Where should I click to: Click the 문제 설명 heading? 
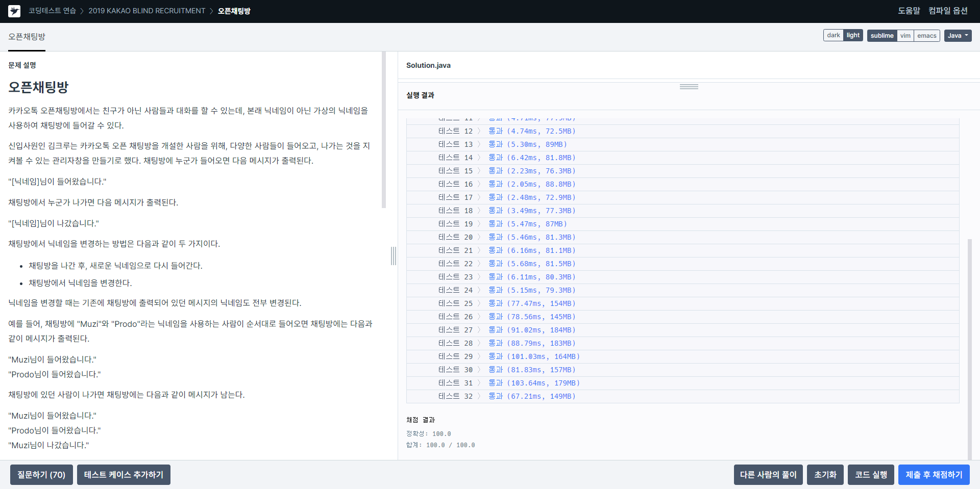[x=22, y=65]
